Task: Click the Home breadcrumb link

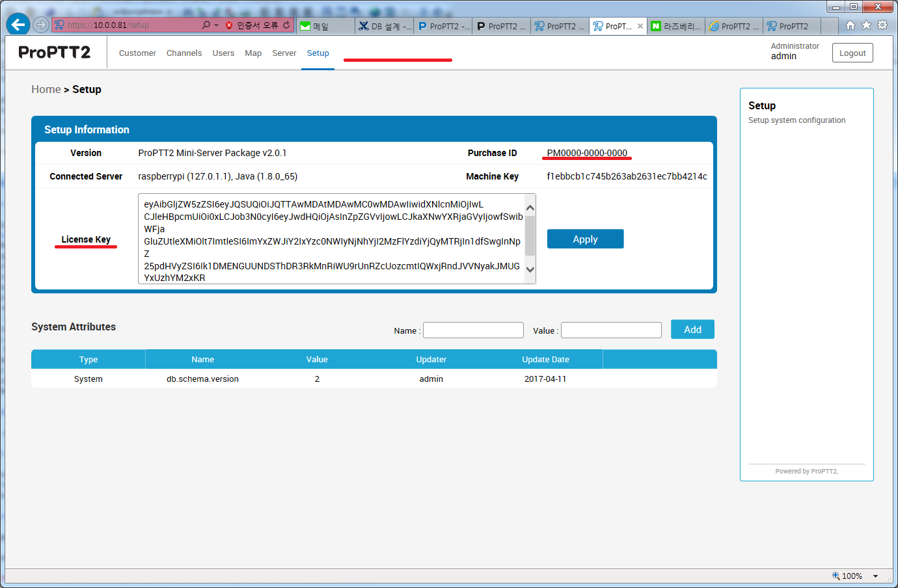Action: [x=46, y=89]
